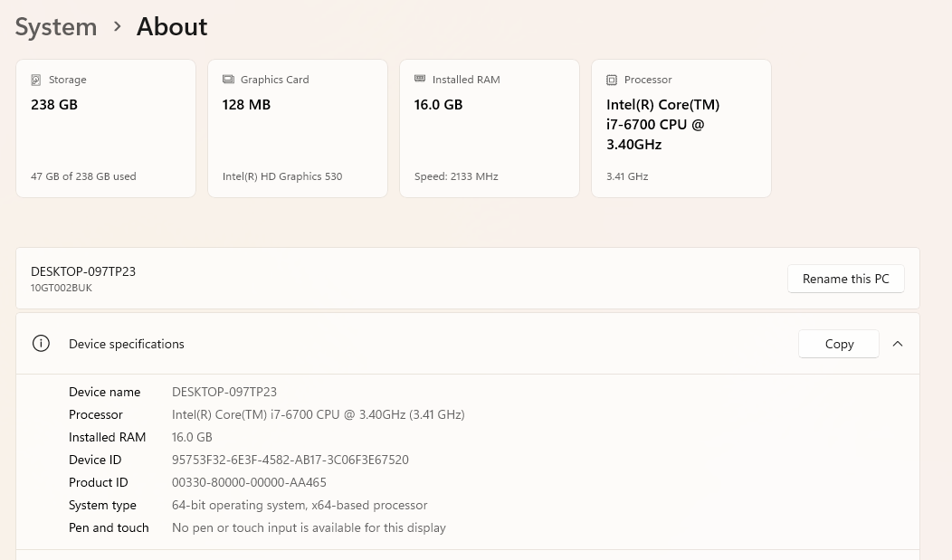Click the 3.41 GHz text in Processor card
This screenshot has width=952, height=560.
(x=627, y=176)
